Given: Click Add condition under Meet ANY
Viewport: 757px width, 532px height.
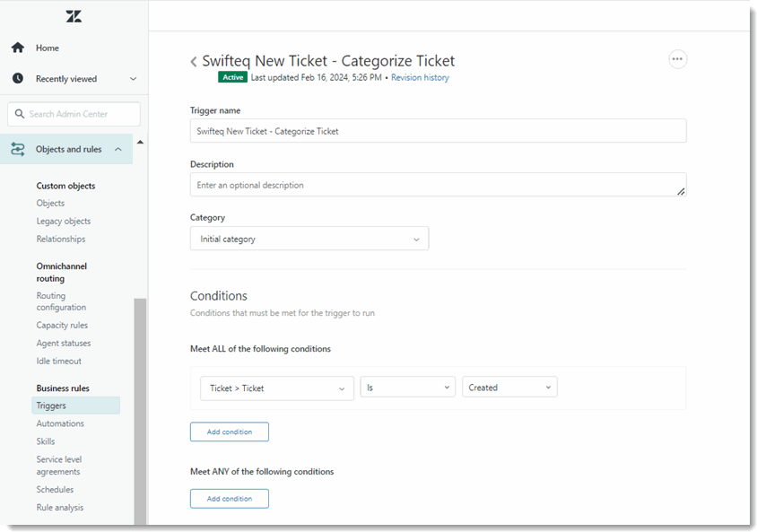Looking at the screenshot, I should click(x=230, y=499).
